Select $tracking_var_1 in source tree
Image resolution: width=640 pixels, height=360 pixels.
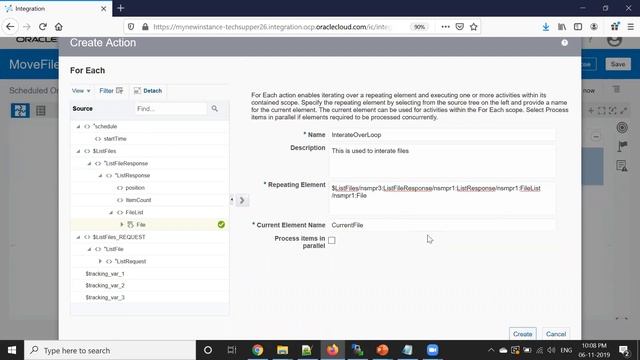tap(105, 273)
